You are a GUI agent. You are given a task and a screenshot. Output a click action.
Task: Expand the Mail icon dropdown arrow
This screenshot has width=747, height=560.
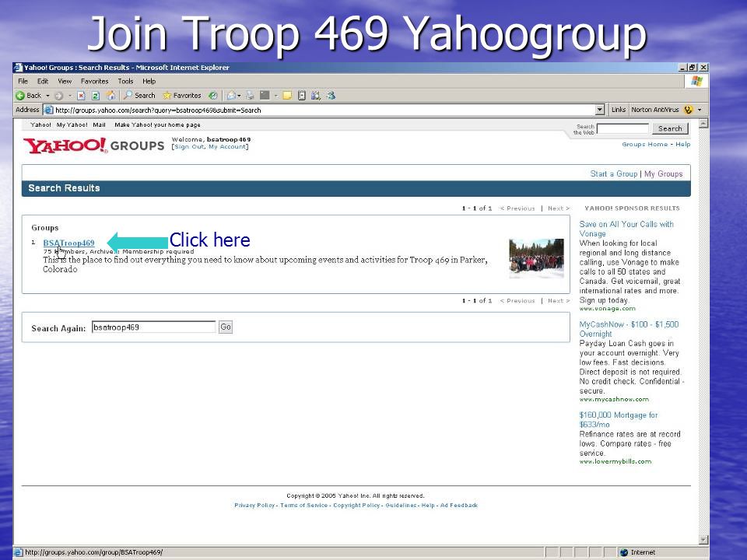(x=239, y=96)
